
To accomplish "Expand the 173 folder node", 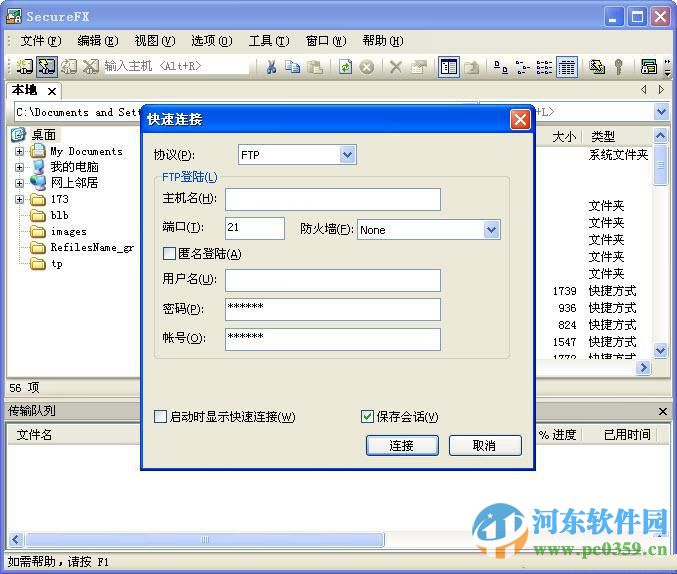I will pos(19,199).
